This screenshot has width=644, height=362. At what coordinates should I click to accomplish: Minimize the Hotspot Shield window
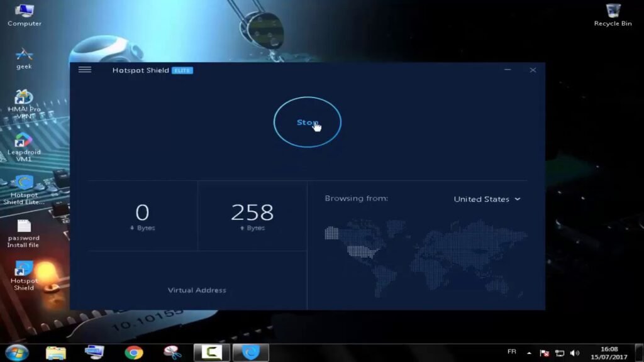[x=508, y=70]
